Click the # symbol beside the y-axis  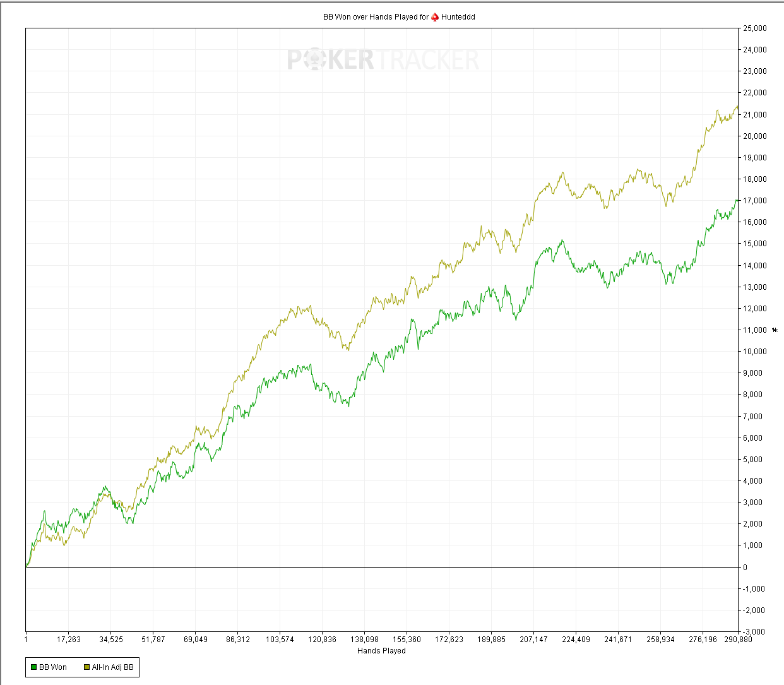pyautogui.click(x=775, y=330)
